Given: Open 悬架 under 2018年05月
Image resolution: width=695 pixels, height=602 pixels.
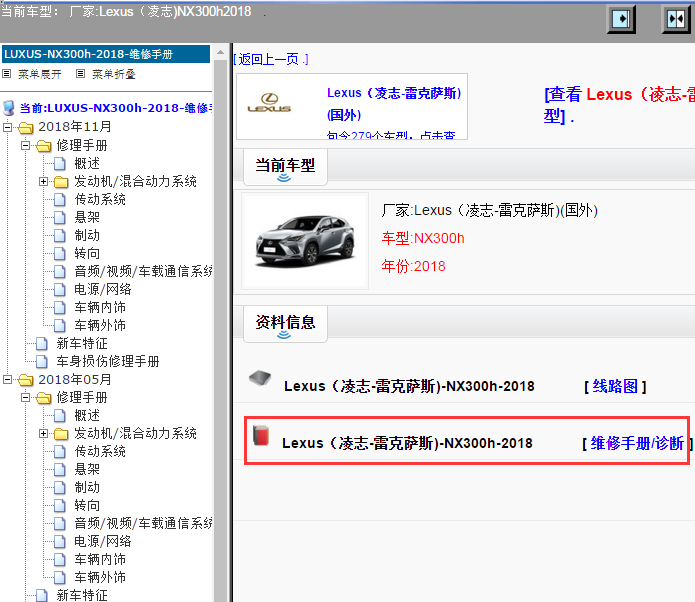Looking at the screenshot, I should pos(87,469).
